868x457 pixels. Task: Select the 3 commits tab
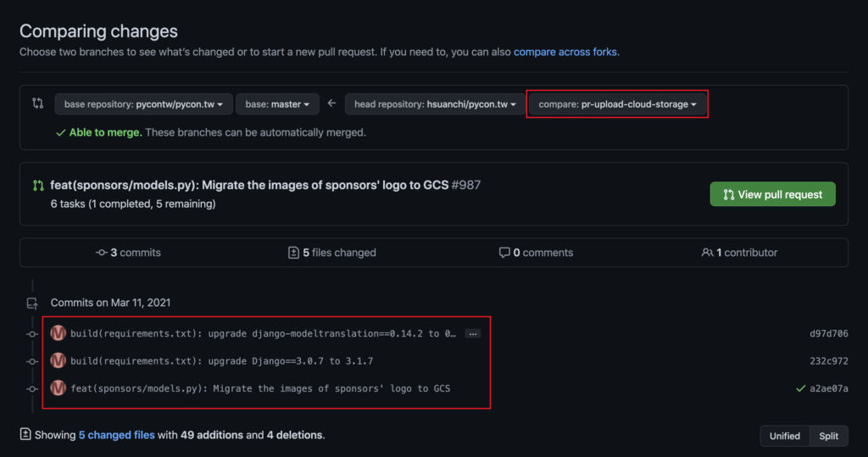click(128, 253)
